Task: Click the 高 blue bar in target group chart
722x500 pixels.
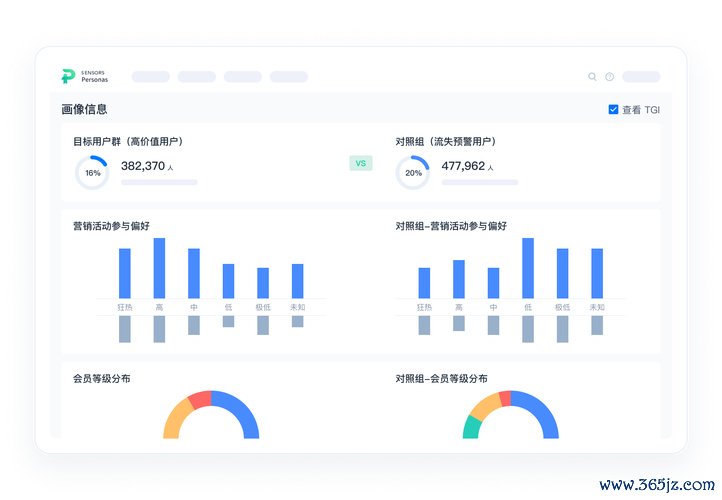Action: coord(159,268)
